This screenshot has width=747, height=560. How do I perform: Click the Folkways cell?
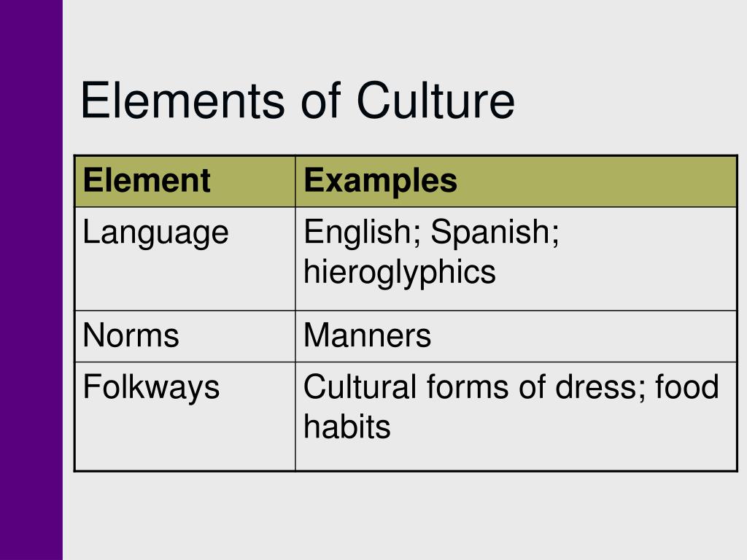pos(185,416)
